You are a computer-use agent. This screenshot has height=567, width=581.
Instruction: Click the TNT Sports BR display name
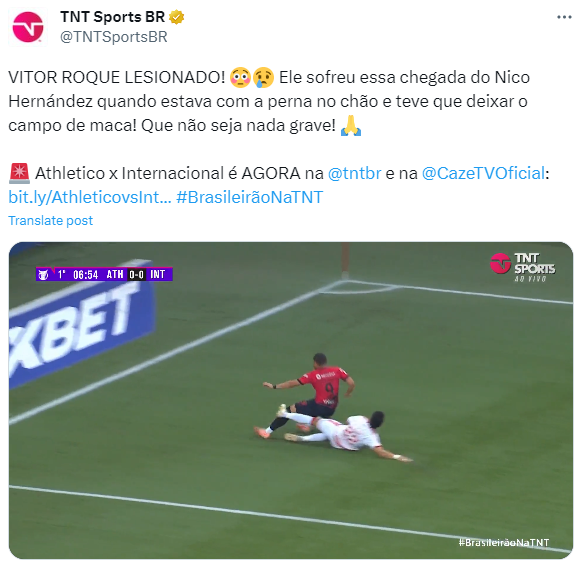click(x=112, y=17)
